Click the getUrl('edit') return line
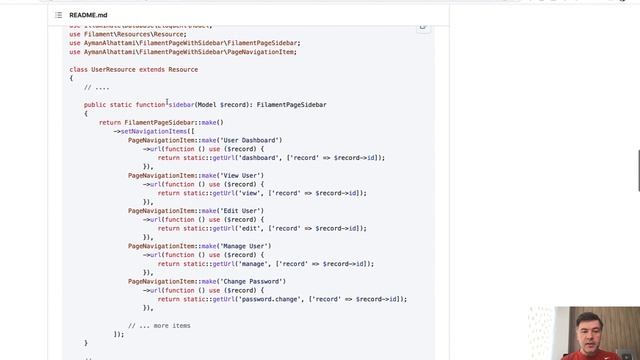 (x=262, y=229)
